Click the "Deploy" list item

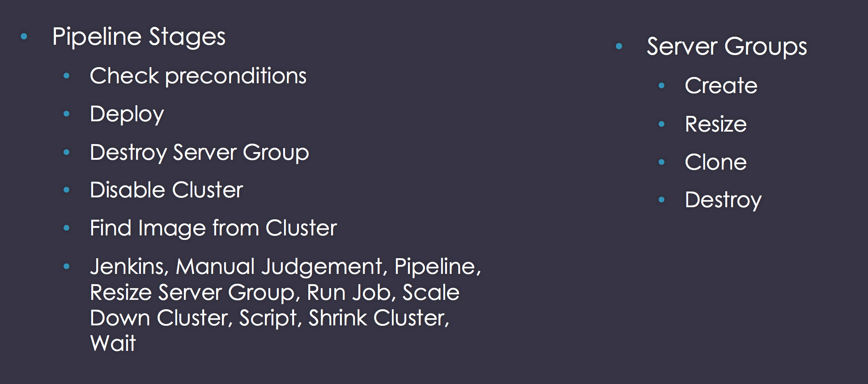[127, 114]
